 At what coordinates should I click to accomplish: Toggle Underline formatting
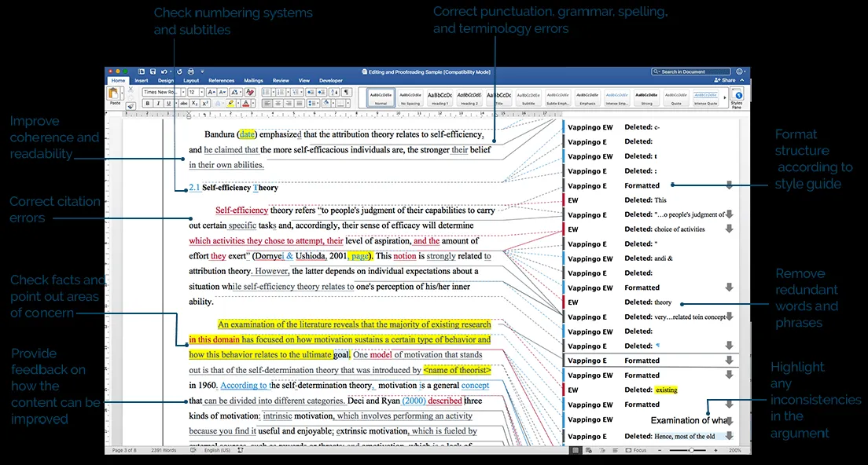click(x=169, y=104)
